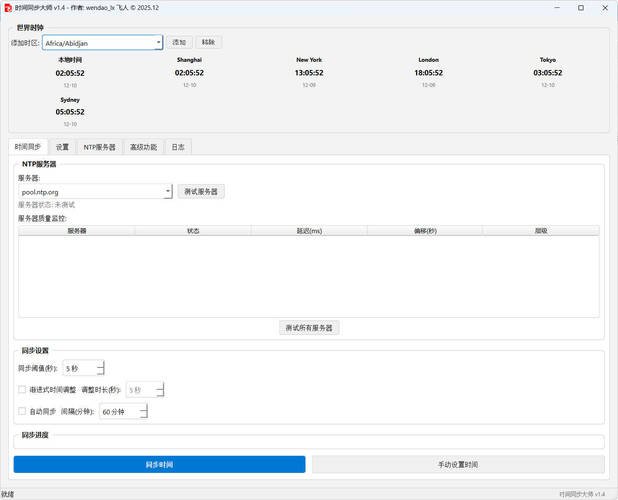Switch to the 高级功能 tab

point(143,147)
